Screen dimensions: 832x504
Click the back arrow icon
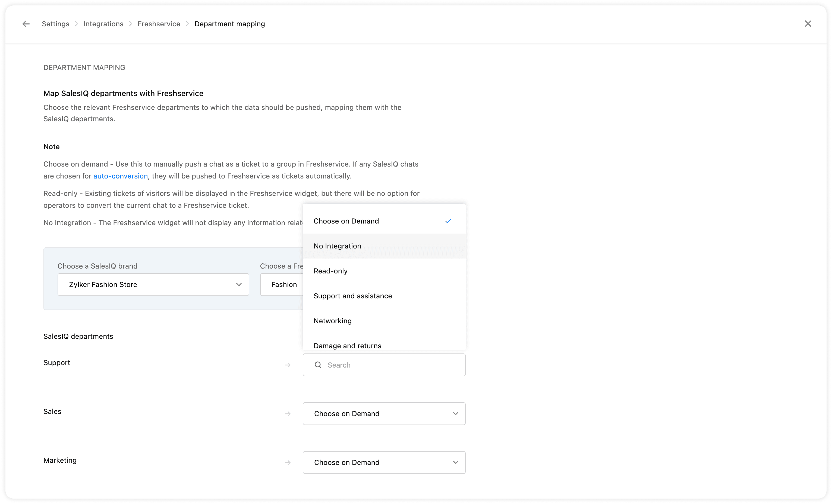(26, 24)
